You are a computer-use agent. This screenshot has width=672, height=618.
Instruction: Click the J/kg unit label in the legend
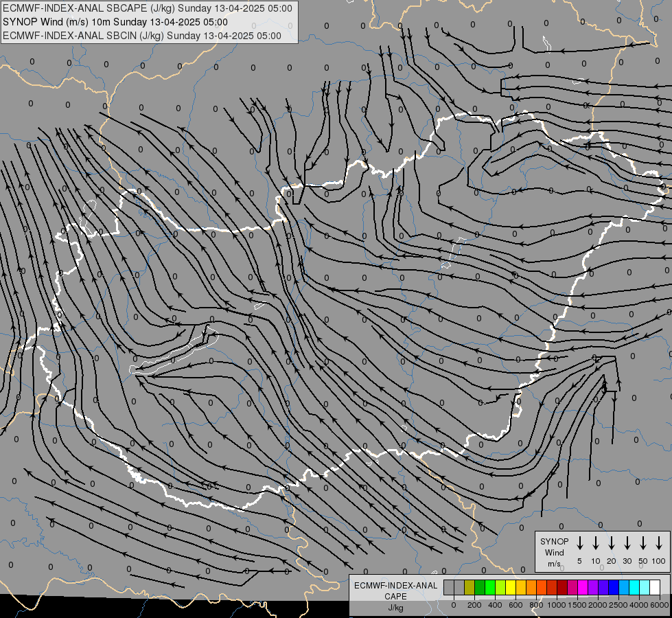click(x=395, y=608)
